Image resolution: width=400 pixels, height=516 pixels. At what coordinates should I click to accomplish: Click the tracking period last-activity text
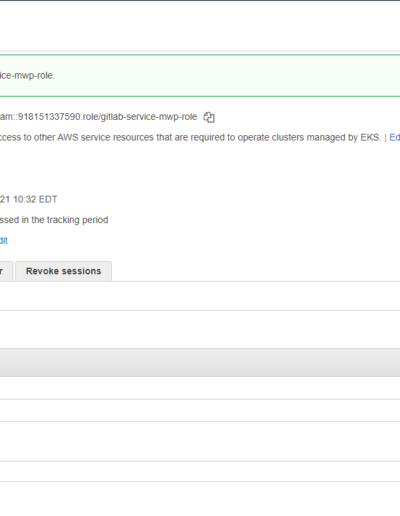[54, 220]
